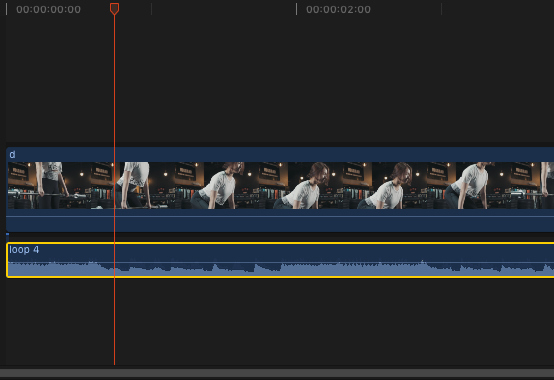Screen dimensions: 554x380
Task: Select the video clip labeled "d"
Action: click(x=280, y=190)
